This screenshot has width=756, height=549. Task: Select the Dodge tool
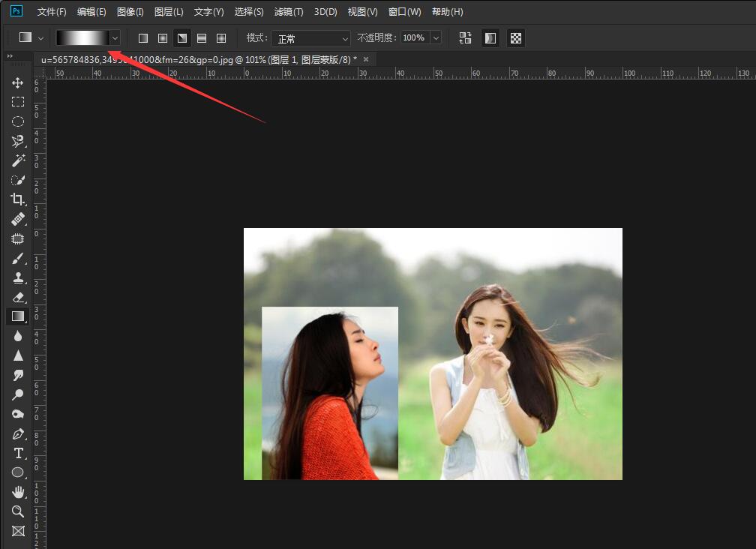coord(18,394)
